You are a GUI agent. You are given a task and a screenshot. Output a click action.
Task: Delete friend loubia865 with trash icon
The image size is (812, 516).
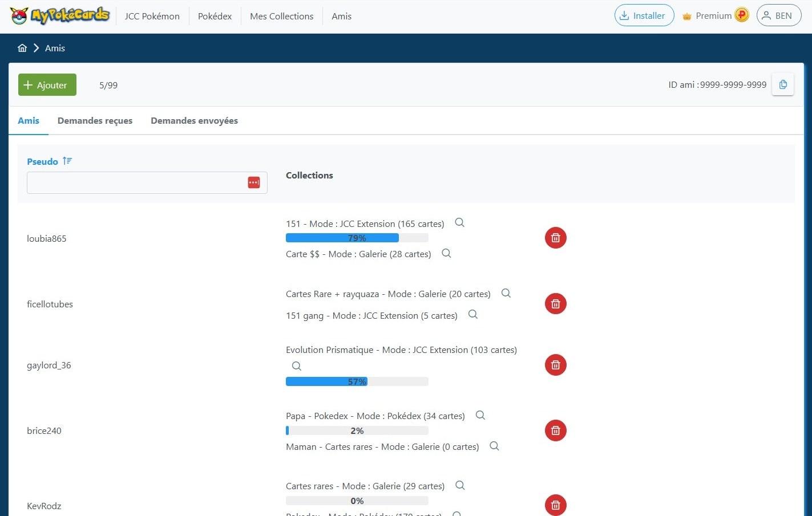click(x=555, y=238)
